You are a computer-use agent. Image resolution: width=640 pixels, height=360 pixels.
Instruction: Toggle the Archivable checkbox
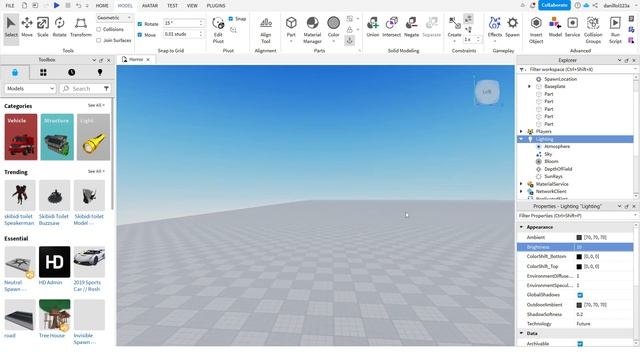click(x=580, y=344)
